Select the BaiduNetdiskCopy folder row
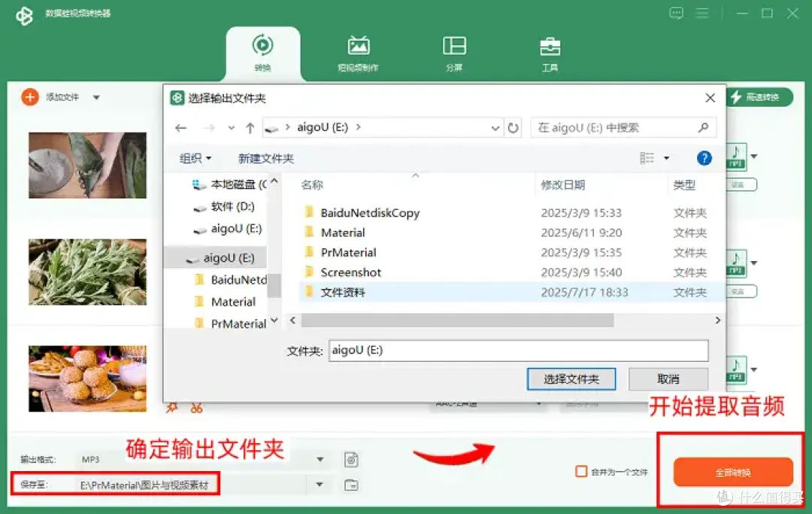 click(x=511, y=213)
